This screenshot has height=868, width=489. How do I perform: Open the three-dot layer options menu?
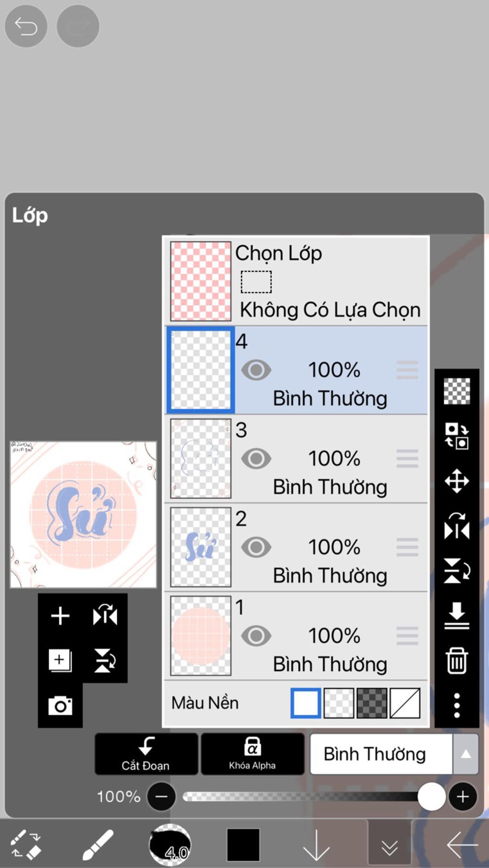[457, 706]
